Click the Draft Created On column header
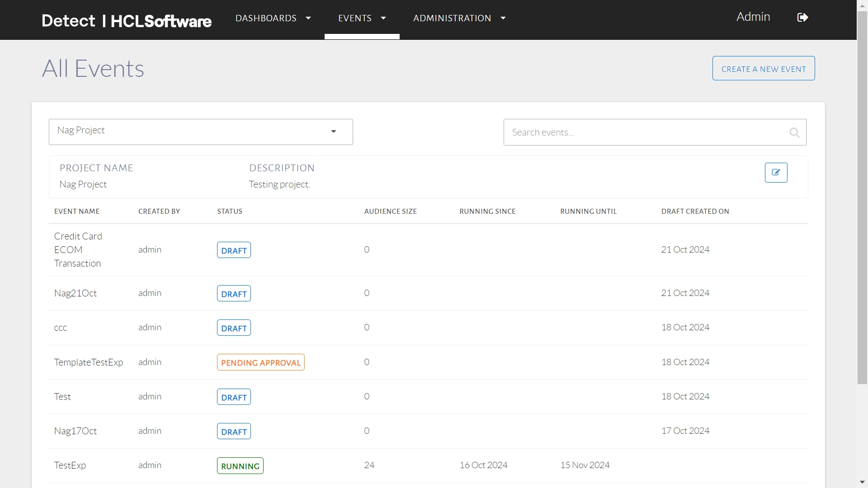Viewport: 868px width, 488px height. (x=695, y=211)
